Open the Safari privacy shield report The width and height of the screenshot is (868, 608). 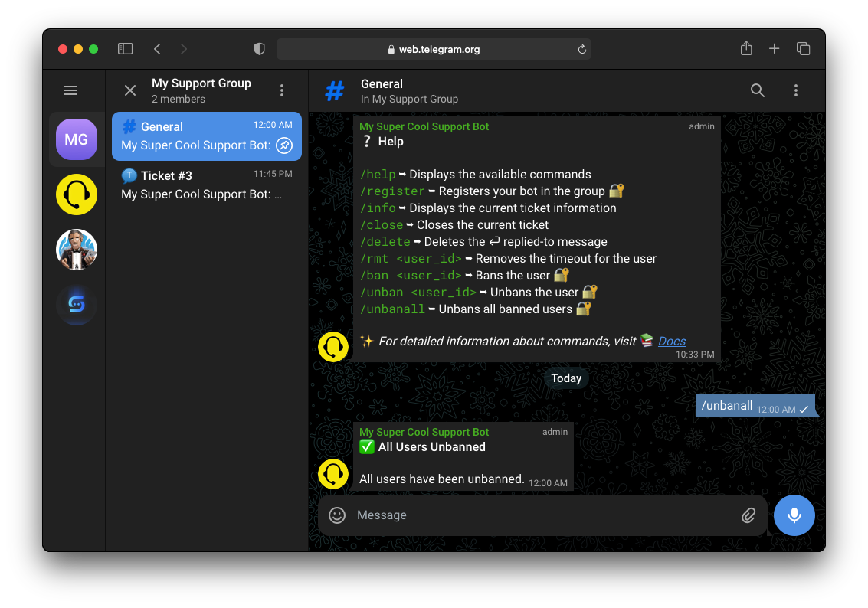click(x=259, y=49)
